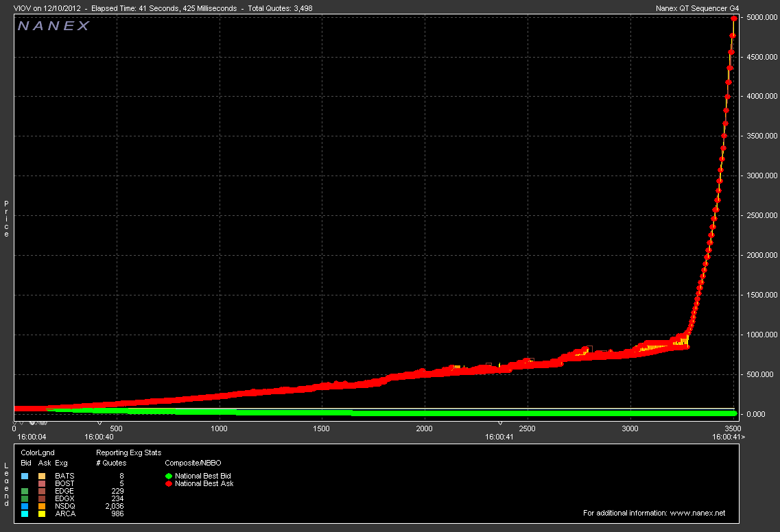The height and width of the screenshot is (532, 780).
Task: Click the '# Quotes' column header
Action: coord(111,463)
